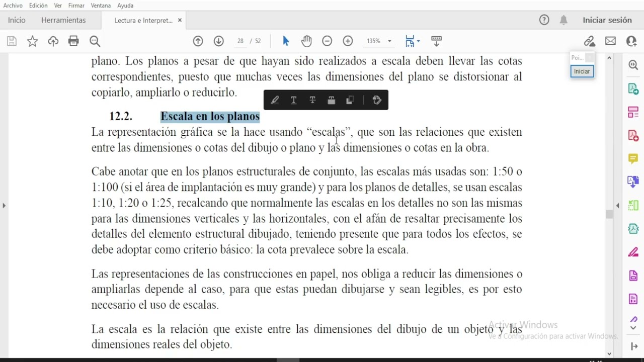Click the edit text icon in floating toolbar
The height and width of the screenshot is (362, 644).
377,100
